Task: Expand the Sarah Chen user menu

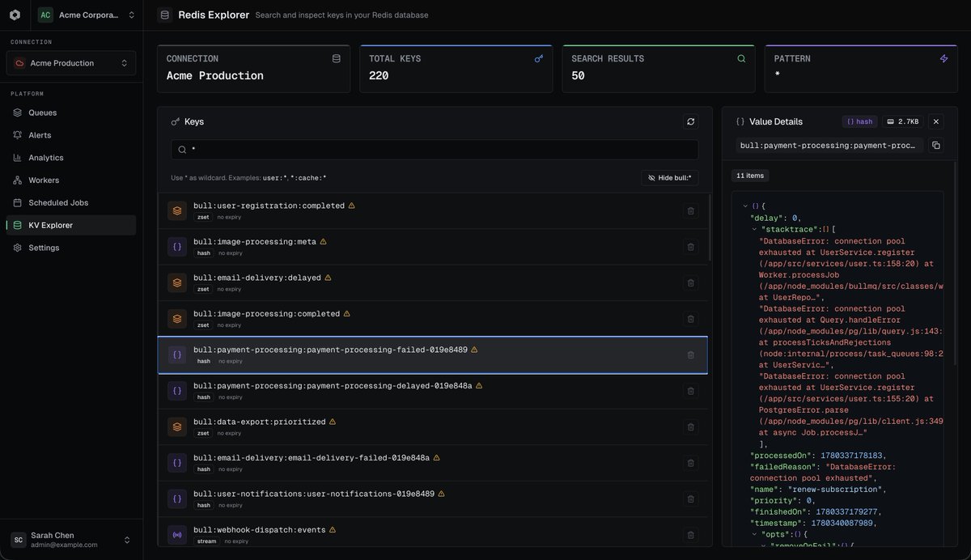Action: click(x=71, y=540)
